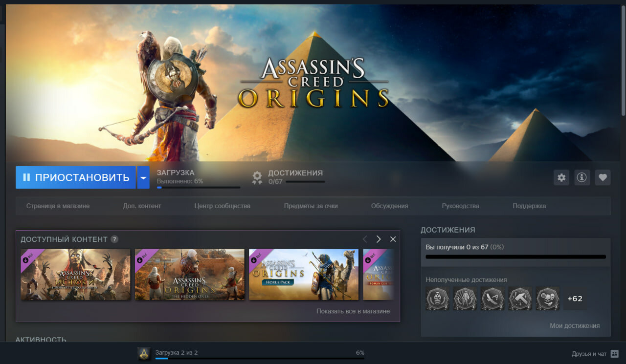Image resolution: width=626 pixels, height=364 pixels.
Task: Click the fifth locked achievement icon
Action: pos(547,299)
